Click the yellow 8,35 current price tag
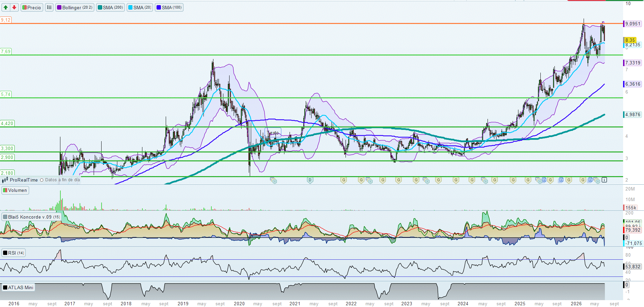Image resolution: width=644 pixels, height=307 pixels. tap(630, 40)
